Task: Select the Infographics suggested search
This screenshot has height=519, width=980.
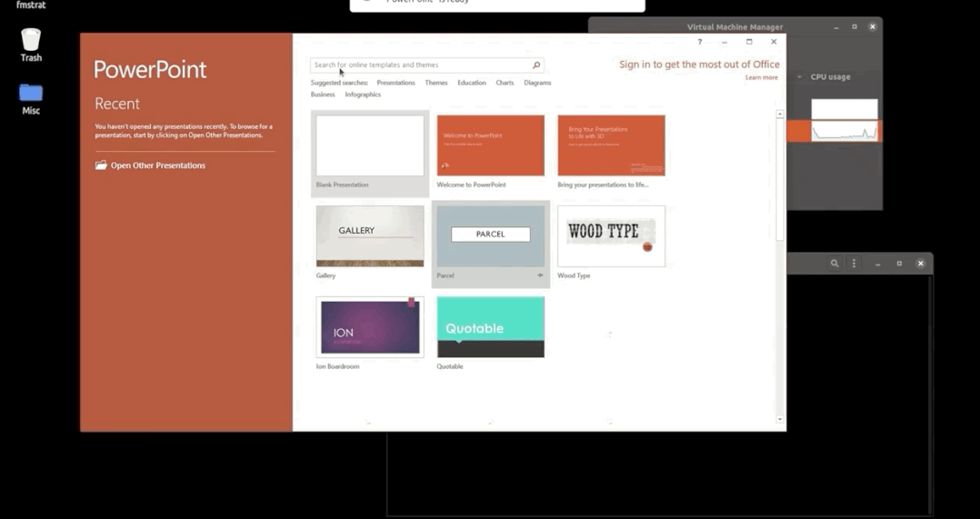Action: (x=363, y=95)
